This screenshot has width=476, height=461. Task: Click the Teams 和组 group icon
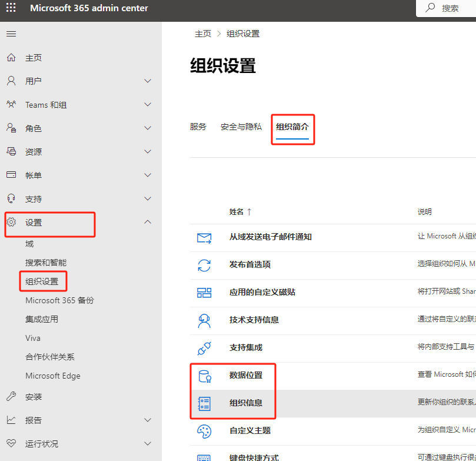[11, 104]
